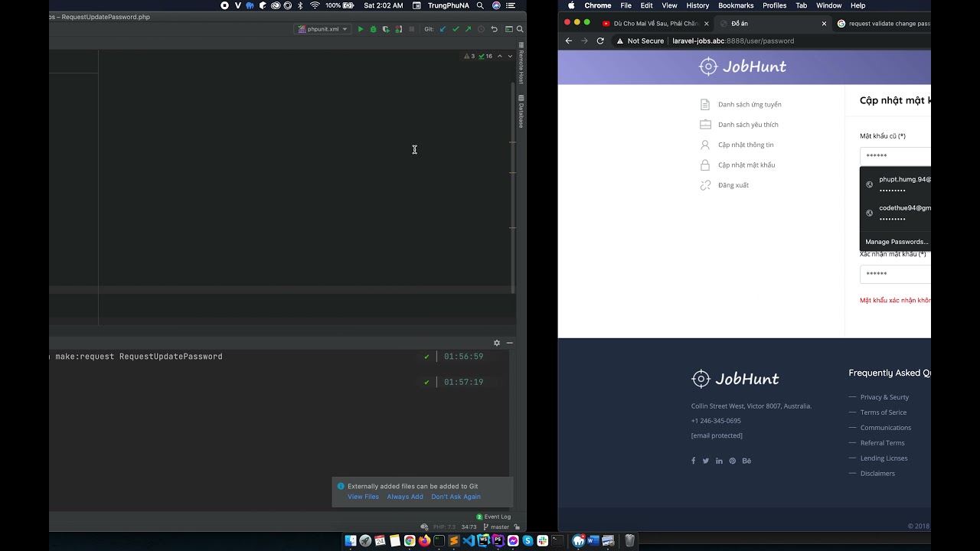Click the Git push arrow icon
The image size is (980, 551).
click(468, 29)
